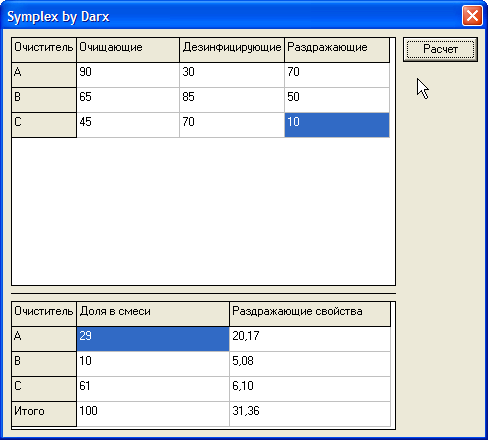Screen dimensions: 488x440
Task: Close the Symplex by Darx window
Action: coord(472,16)
